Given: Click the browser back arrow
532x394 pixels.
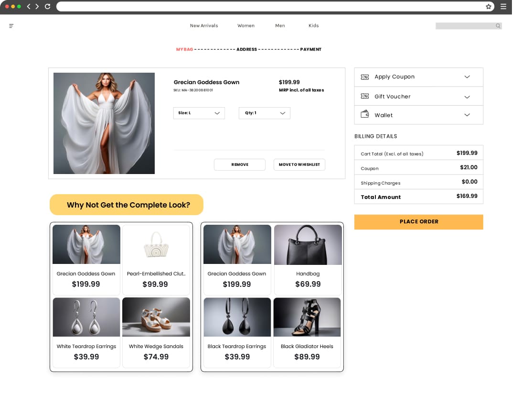Looking at the screenshot, I should click(x=29, y=7).
